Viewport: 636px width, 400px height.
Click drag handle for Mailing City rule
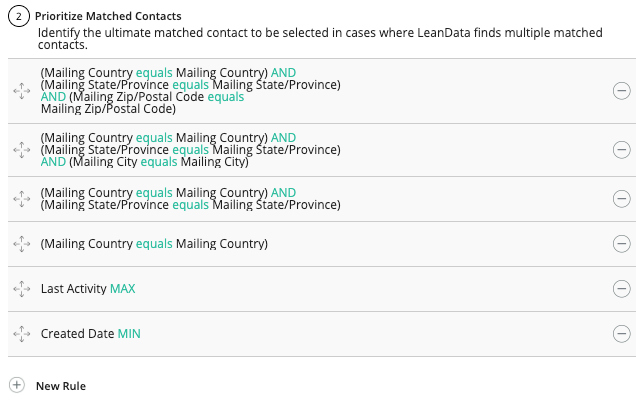click(21, 150)
